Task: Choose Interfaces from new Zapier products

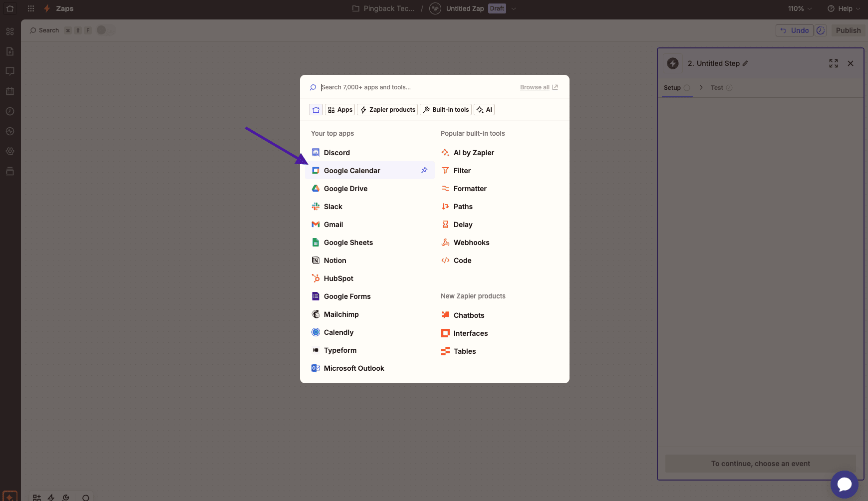Action: [x=499, y=333]
